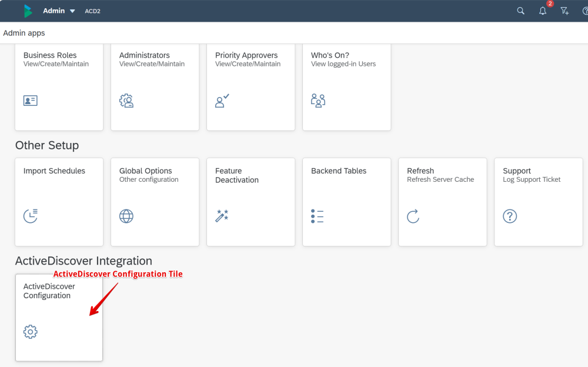
Task: Click the Administrators gear-person icon
Action: point(126,101)
